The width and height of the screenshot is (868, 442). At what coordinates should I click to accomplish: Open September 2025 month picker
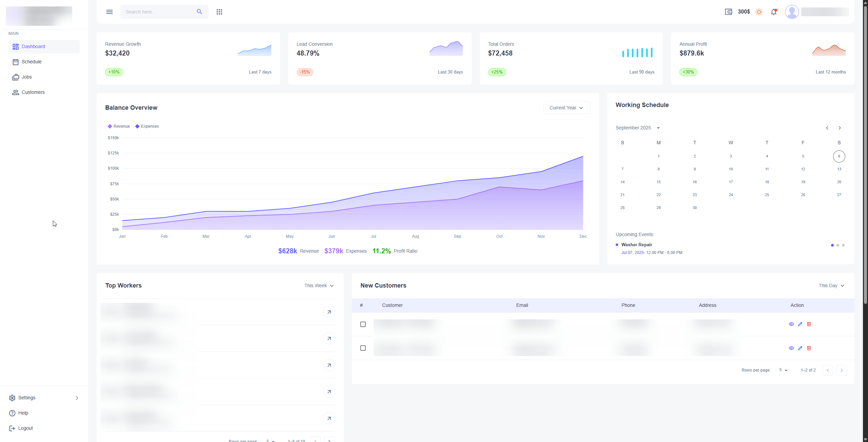coord(638,128)
